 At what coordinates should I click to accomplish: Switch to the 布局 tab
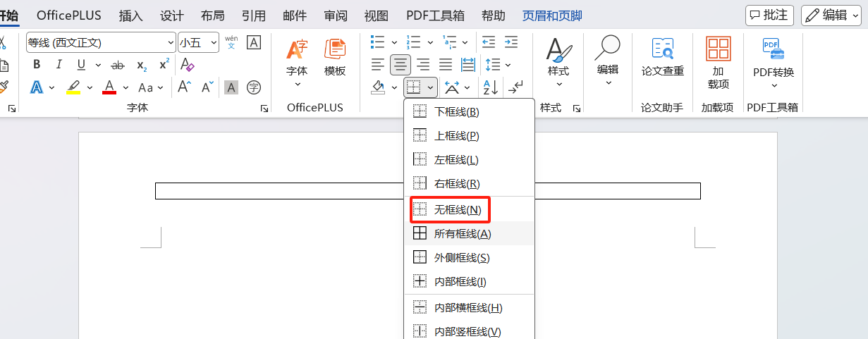pyautogui.click(x=212, y=16)
